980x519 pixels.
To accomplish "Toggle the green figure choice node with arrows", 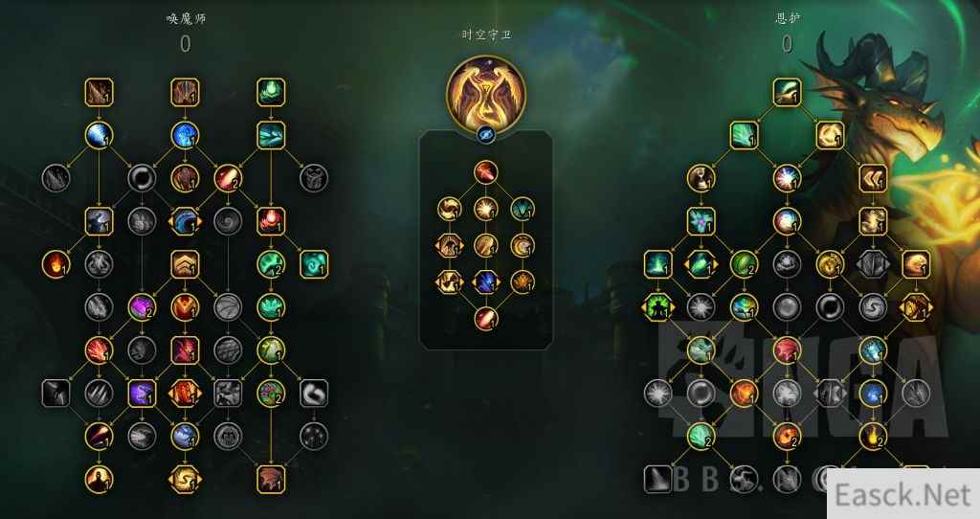I will (657, 307).
